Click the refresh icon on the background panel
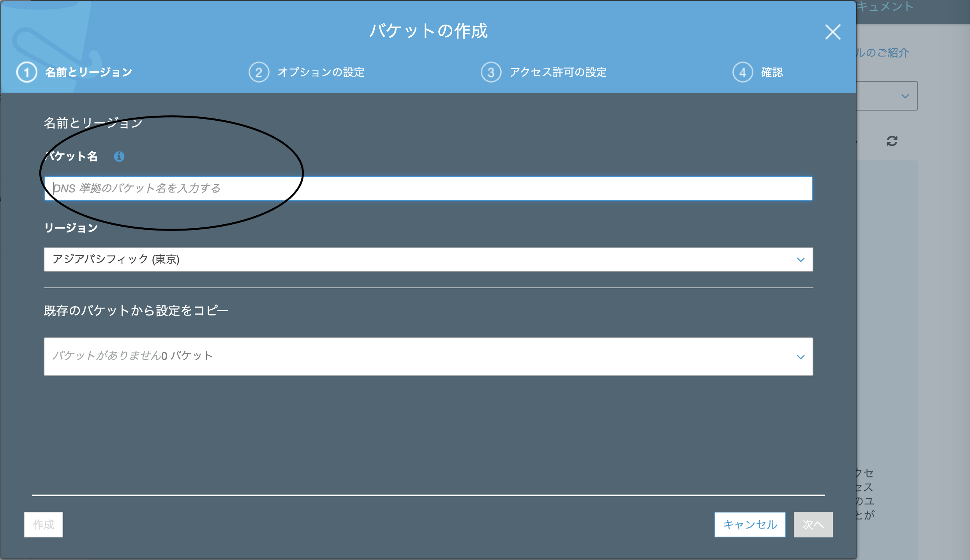This screenshot has width=970, height=560. click(892, 141)
